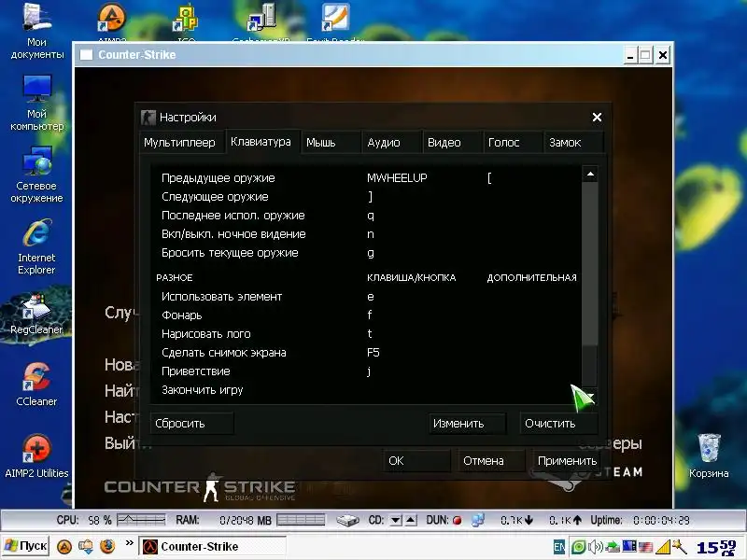Select the Нарисовать лого row
Image resolution: width=747 pixels, height=560 pixels.
367,334
